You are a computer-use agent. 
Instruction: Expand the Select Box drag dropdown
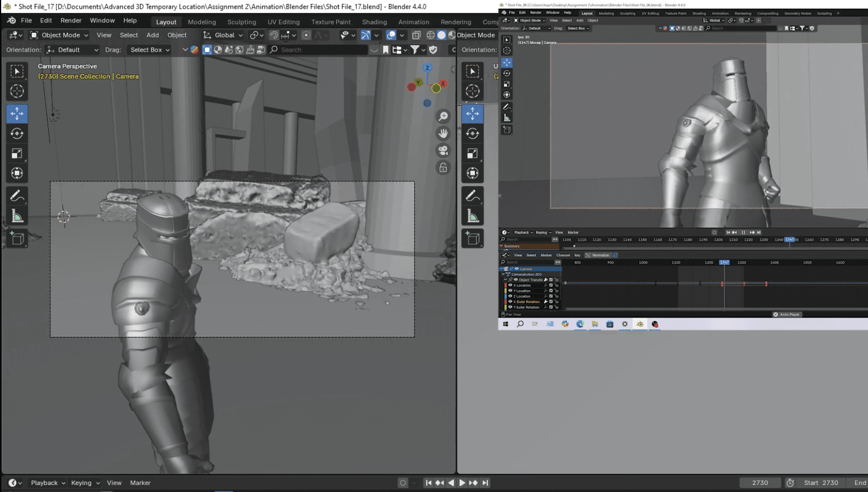149,50
